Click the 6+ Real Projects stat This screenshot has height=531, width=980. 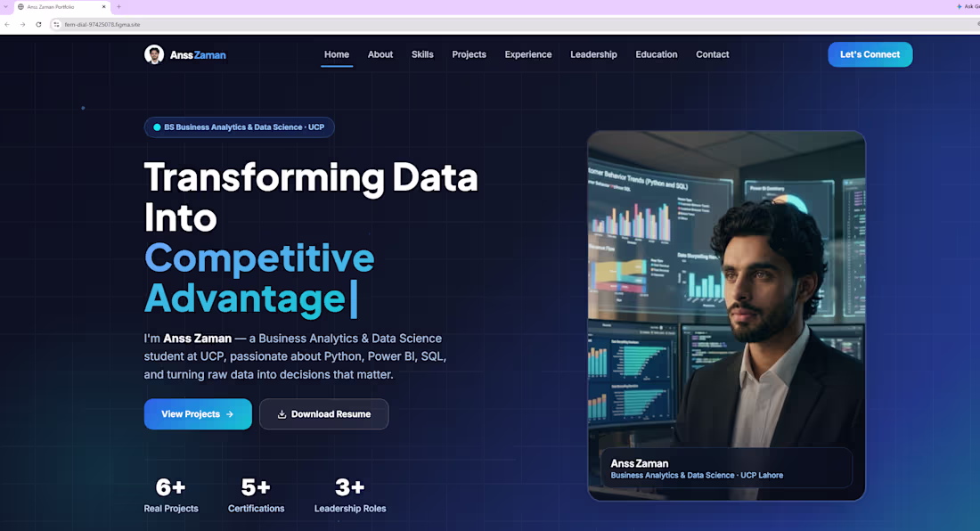[x=171, y=495]
